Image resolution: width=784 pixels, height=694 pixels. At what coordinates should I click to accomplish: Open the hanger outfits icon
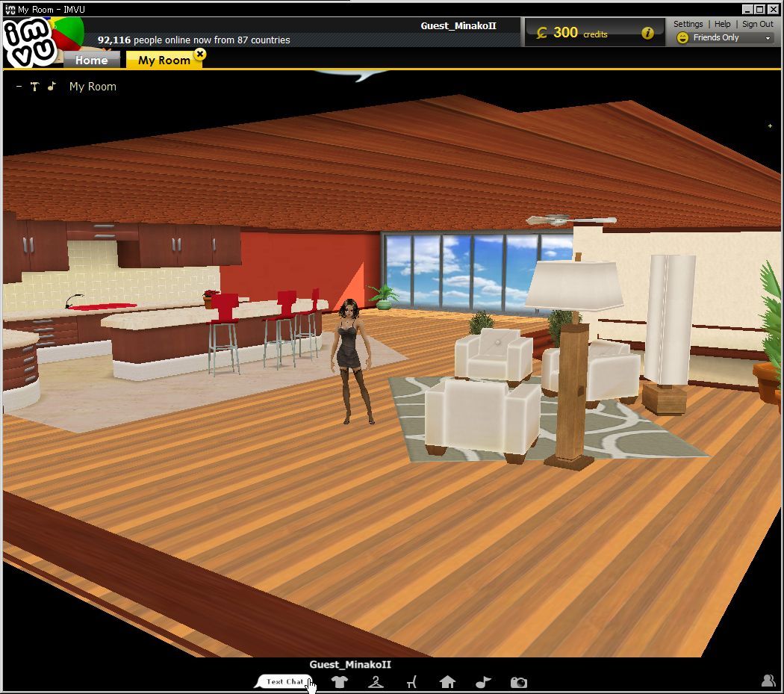376,682
